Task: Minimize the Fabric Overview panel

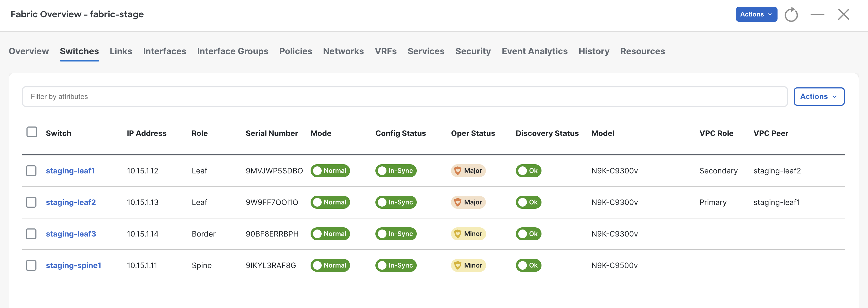Action: click(817, 15)
